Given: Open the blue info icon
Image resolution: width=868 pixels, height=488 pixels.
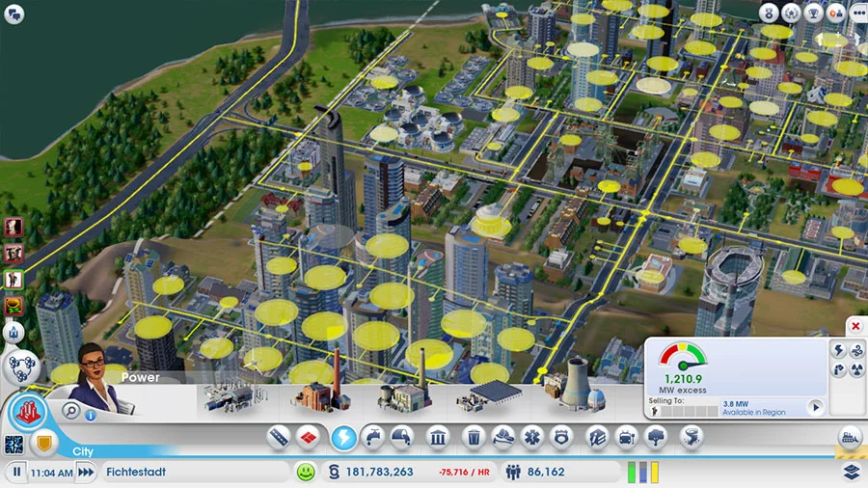Looking at the screenshot, I should coord(91,415).
